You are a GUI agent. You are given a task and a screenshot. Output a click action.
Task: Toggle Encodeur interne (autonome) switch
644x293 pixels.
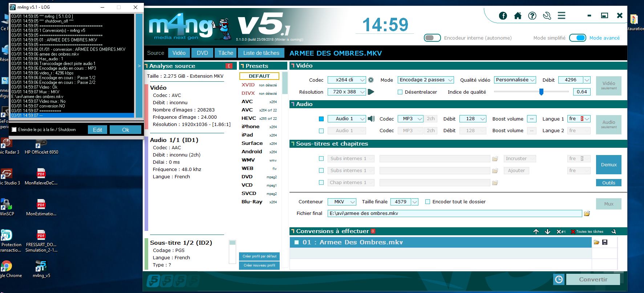(432, 38)
